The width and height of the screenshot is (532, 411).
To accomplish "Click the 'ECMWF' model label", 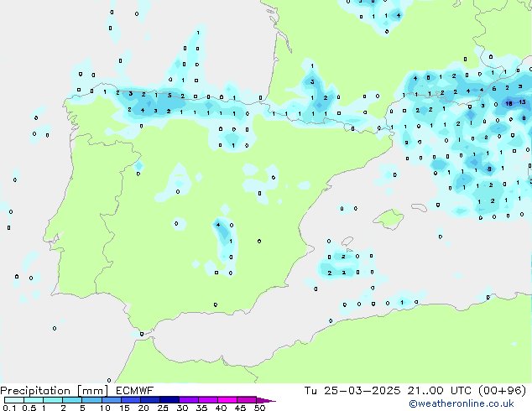I will click(x=135, y=391).
